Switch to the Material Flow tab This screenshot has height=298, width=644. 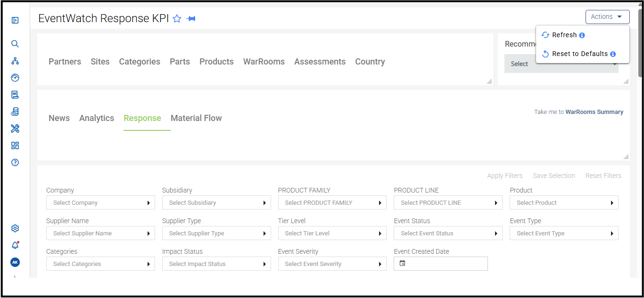196,118
